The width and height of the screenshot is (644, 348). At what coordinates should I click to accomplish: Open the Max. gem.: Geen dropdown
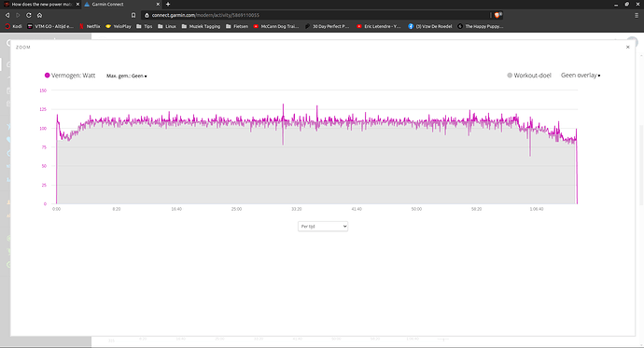point(127,76)
